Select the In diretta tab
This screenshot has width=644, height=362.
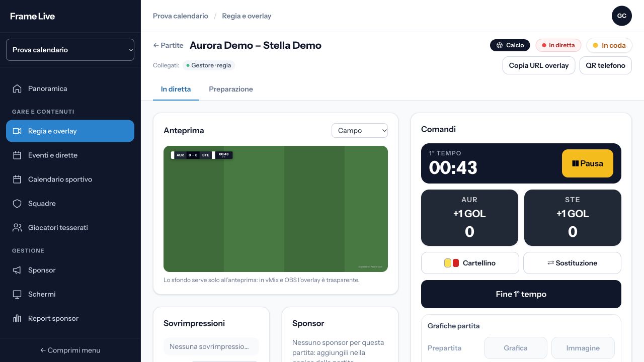point(176,89)
